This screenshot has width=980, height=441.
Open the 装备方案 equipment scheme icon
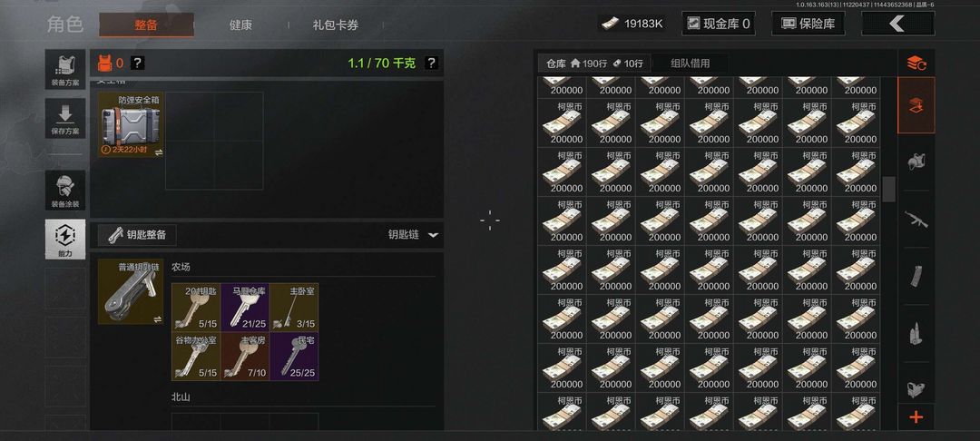tap(65, 69)
